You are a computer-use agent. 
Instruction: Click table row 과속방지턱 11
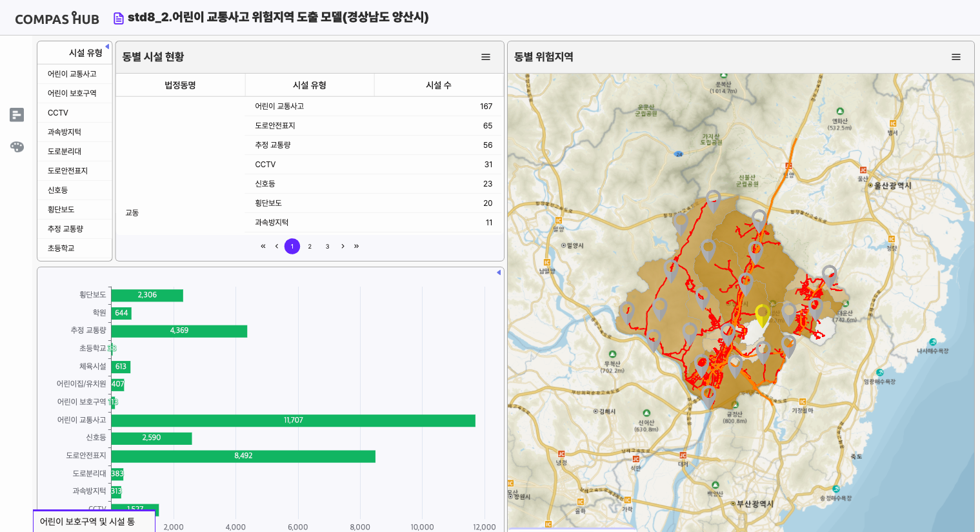[x=374, y=222]
